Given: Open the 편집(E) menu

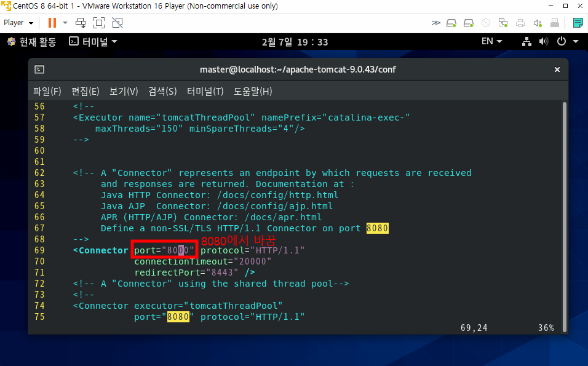Looking at the screenshot, I should tap(85, 91).
